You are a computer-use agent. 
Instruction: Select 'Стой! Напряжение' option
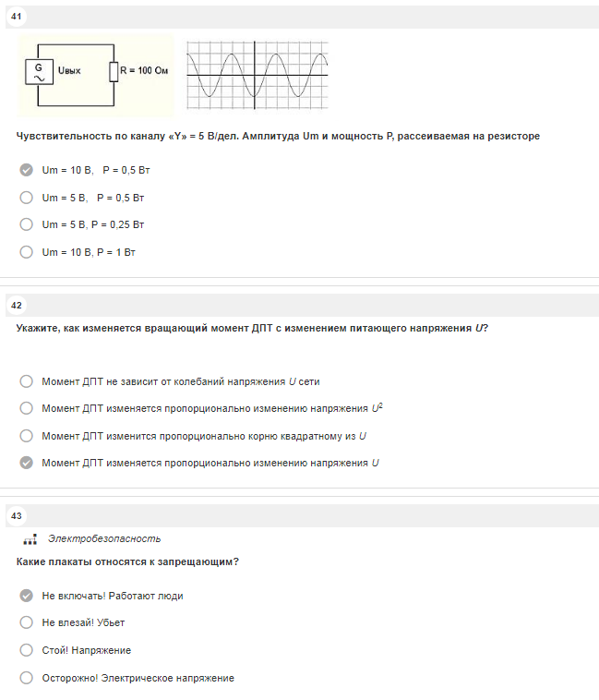click(27, 650)
